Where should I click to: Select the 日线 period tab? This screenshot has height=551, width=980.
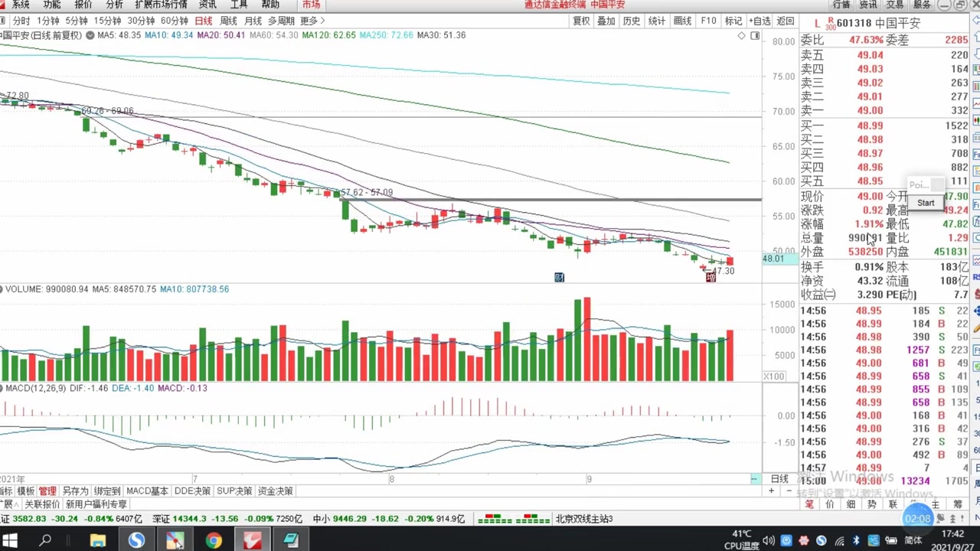204,21
